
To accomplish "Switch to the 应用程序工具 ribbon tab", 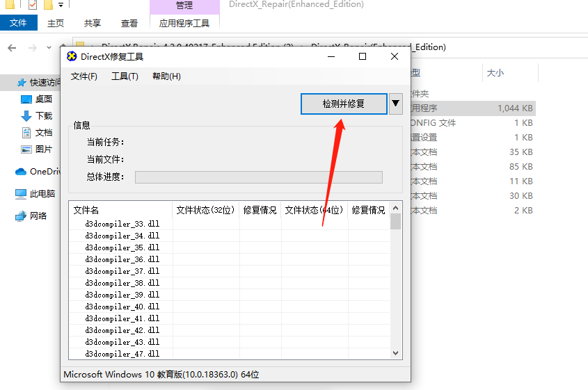I will point(184,23).
